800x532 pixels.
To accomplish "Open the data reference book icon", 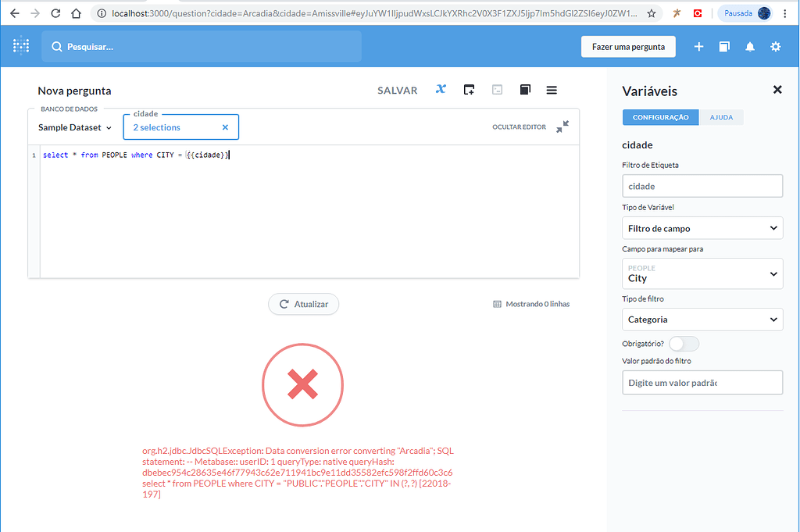I will pos(524,90).
